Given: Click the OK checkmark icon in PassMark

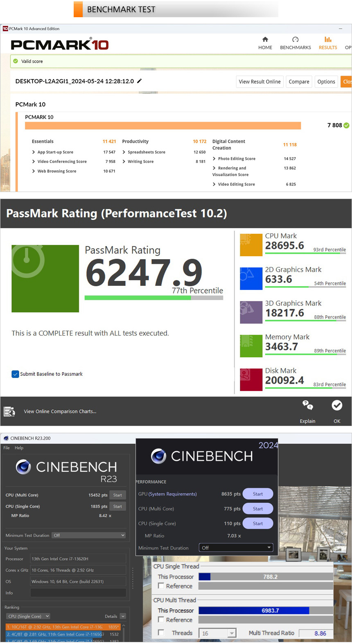Looking at the screenshot, I should pos(337,405).
